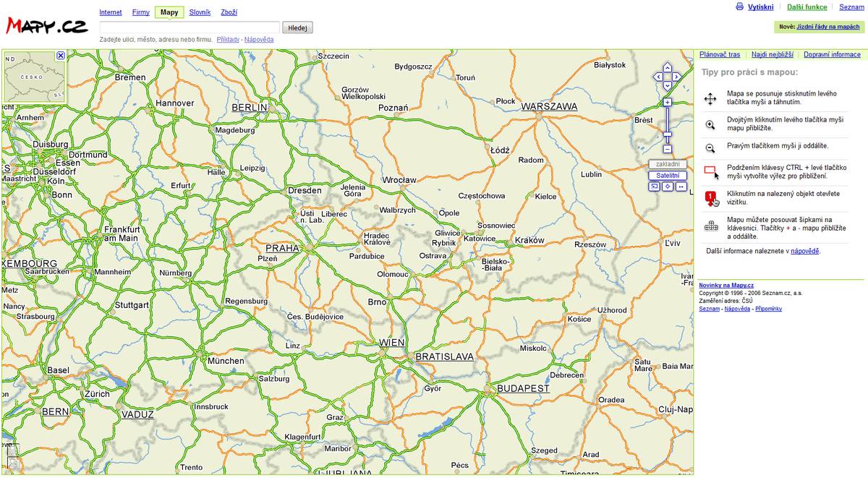Close the overview mini-map
868x478 pixels.
pyautogui.click(x=61, y=55)
